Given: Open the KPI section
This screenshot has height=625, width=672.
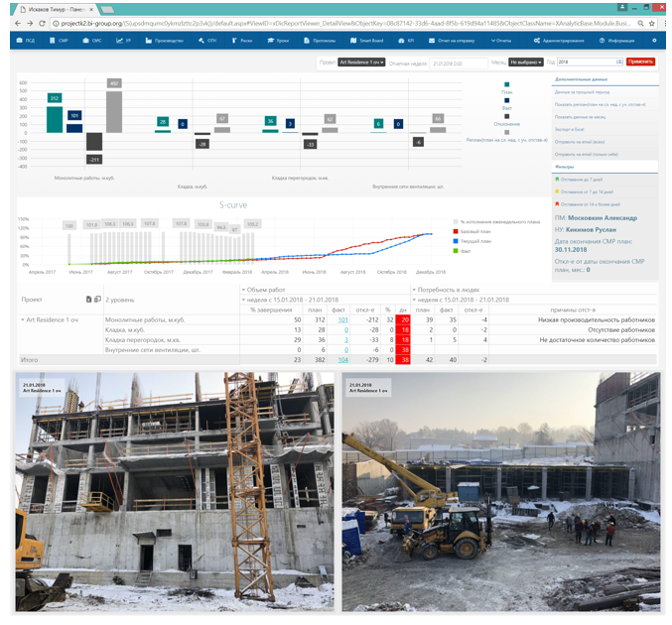Looking at the screenshot, I should (x=406, y=41).
